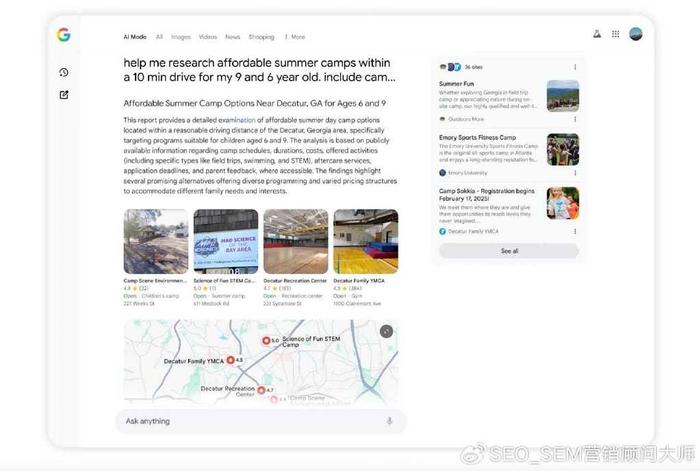Click Decatur Recreation Center map pin
This screenshot has width=700, height=471.
click(262, 390)
